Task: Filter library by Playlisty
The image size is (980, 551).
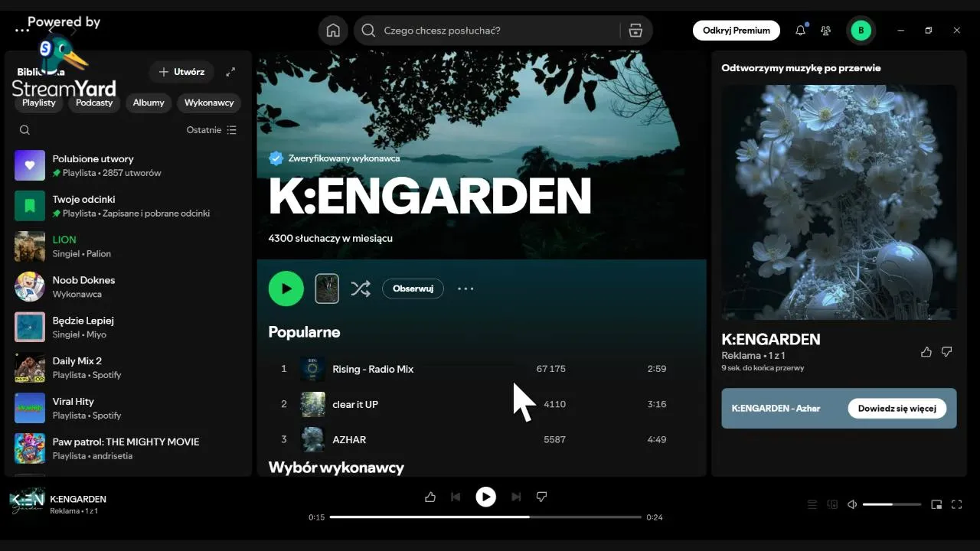Action: (x=39, y=103)
